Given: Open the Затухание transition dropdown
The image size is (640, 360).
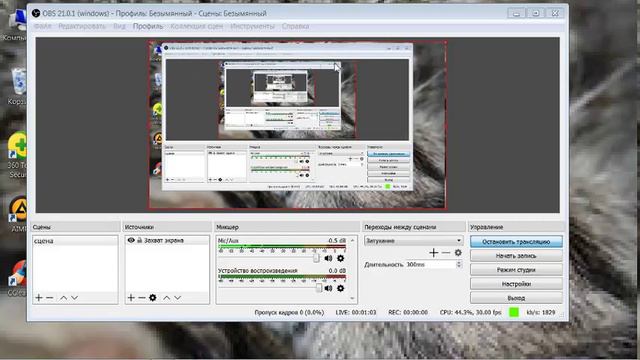Looking at the screenshot, I should (x=413, y=241).
